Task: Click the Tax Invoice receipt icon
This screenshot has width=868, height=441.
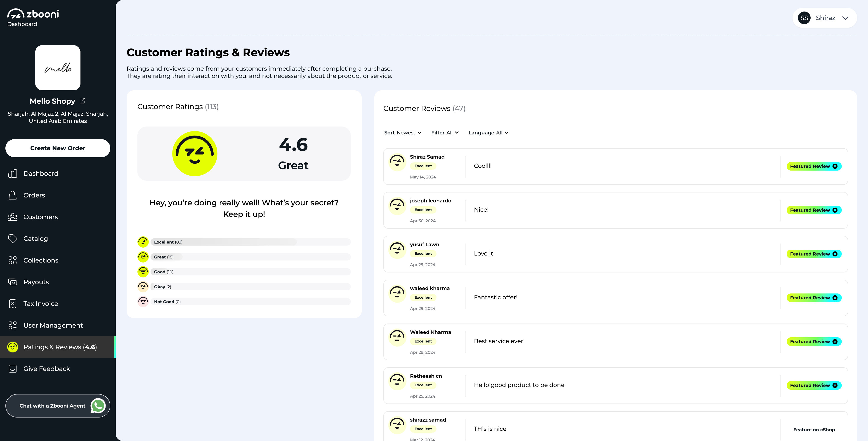Action: click(x=12, y=304)
